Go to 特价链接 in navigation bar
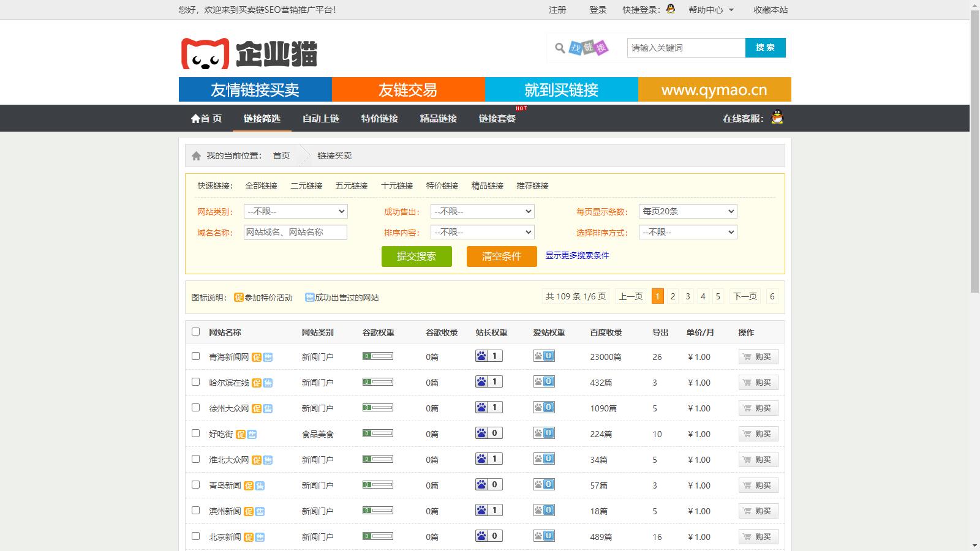Viewport: 980px width, 551px height. (x=379, y=119)
